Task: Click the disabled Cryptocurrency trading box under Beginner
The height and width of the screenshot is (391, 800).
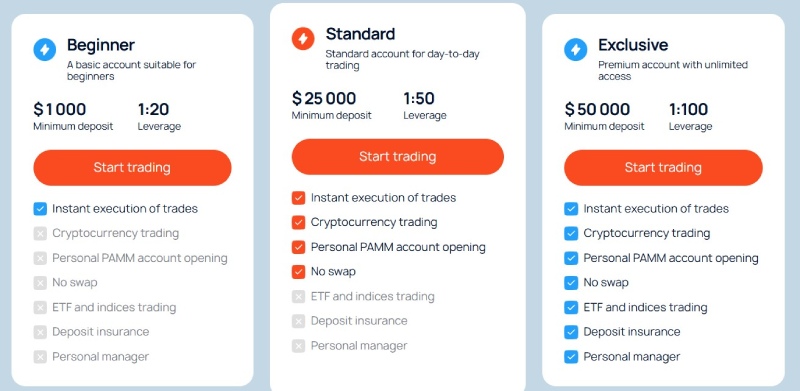Action: (40, 234)
